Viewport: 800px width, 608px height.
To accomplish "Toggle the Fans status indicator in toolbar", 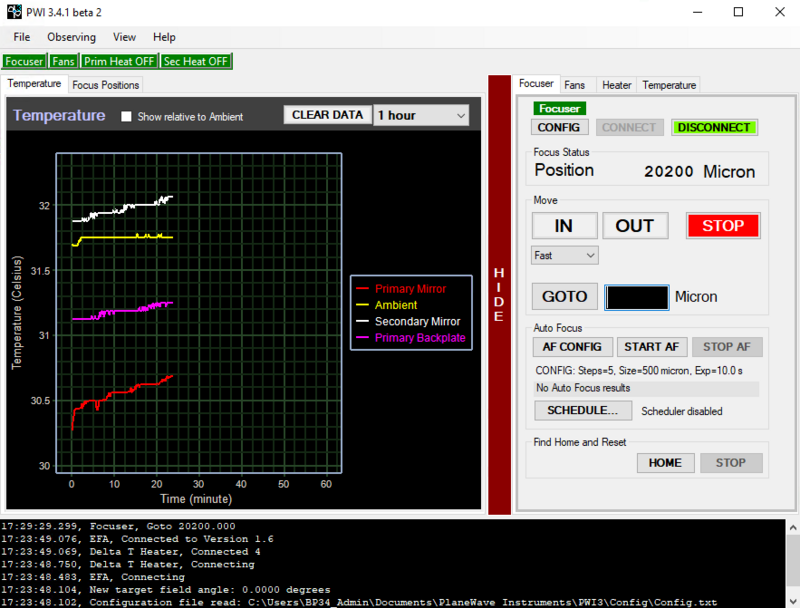I will click(x=64, y=61).
